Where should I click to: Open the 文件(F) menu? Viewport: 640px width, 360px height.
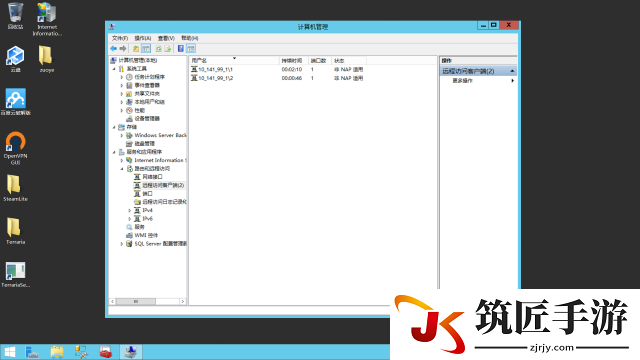point(120,38)
